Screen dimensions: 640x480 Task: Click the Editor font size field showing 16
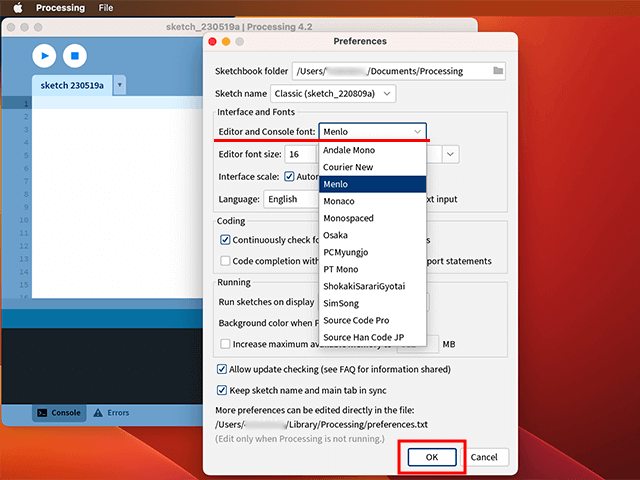pyautogui.click(x=301, y=154)
